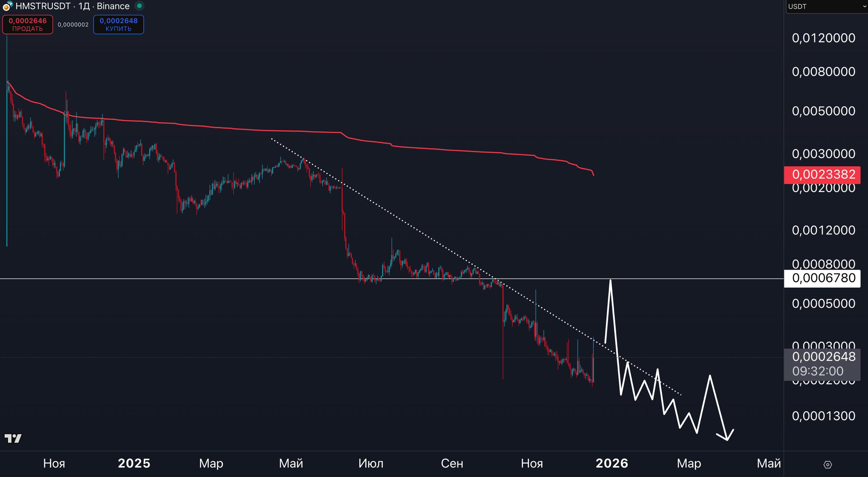The image size is (868, 477).
Task: Click the 0,0000002 spread value
Action: point(73,24)
